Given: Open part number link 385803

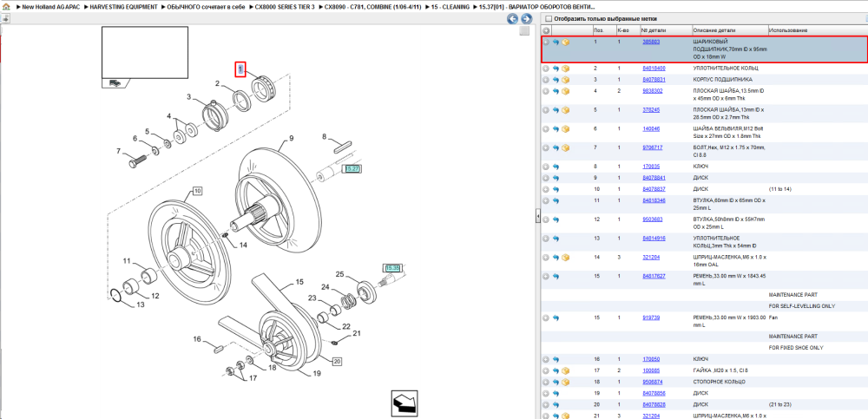Looking at the screenshot, I should click(x=650, y=42).
